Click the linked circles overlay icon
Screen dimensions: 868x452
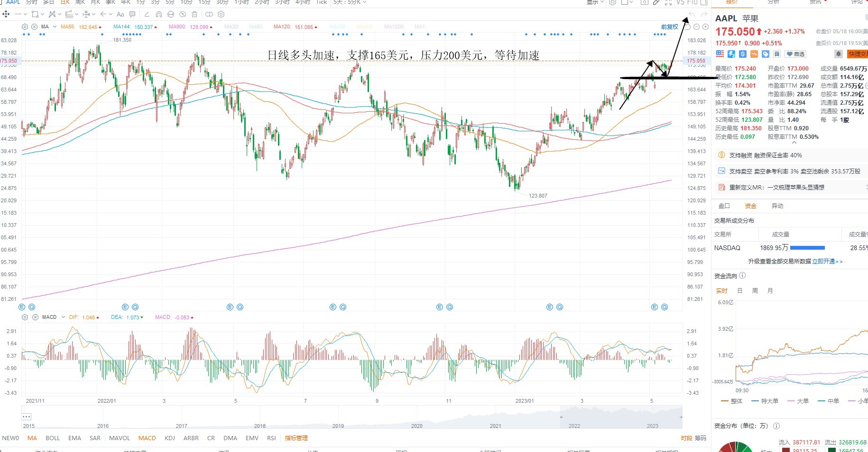209,14
